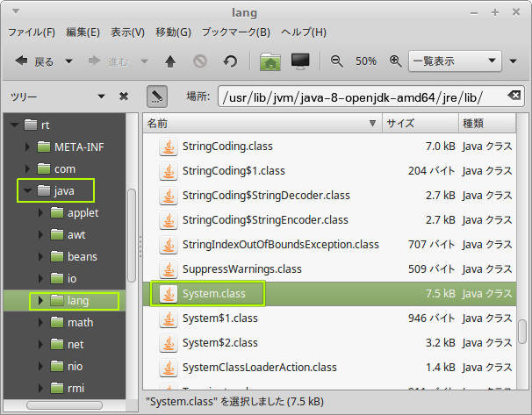Close the tree sidebar pane

[124, 96]
